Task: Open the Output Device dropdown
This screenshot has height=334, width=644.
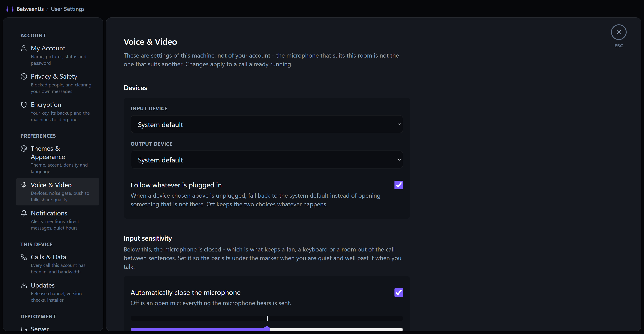Action: tap(266, 160)
